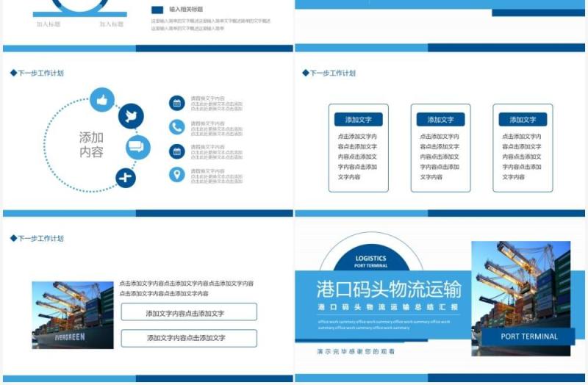Click the chat bubble icon on the circle
This screenshot has width=588, height=385.
tap(137, 147)
